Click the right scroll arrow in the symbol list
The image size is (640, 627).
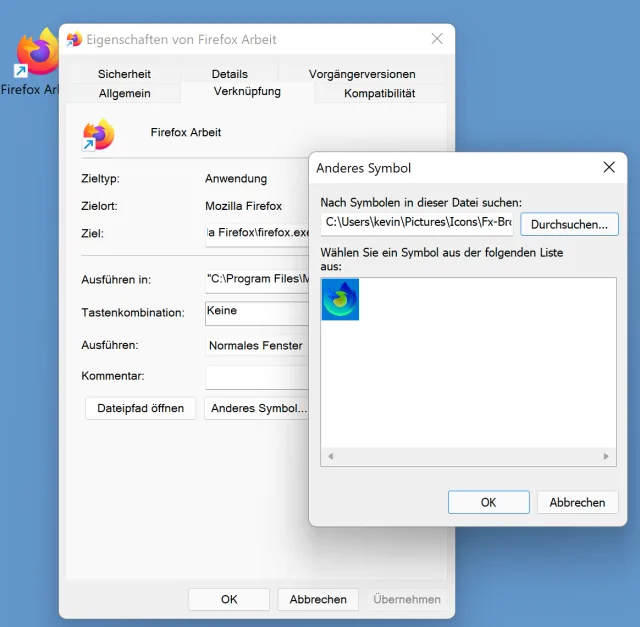606,457
